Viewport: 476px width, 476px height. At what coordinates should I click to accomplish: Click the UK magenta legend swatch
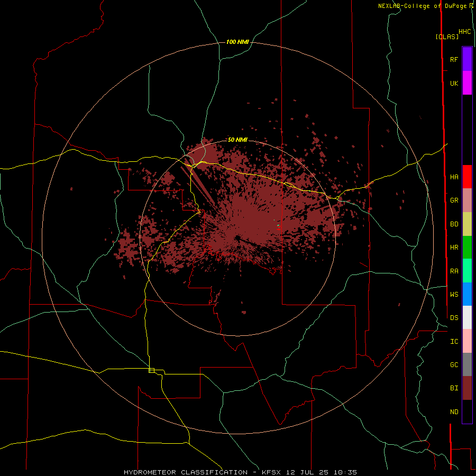coord(467,83)
